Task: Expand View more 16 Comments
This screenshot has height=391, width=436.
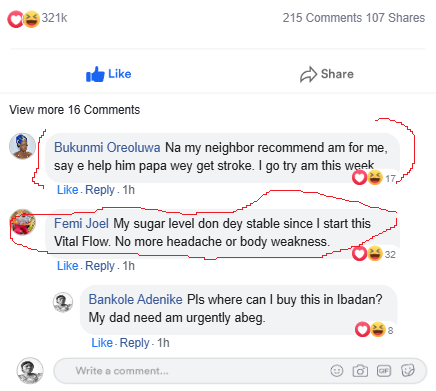Action: click(75, 110)
